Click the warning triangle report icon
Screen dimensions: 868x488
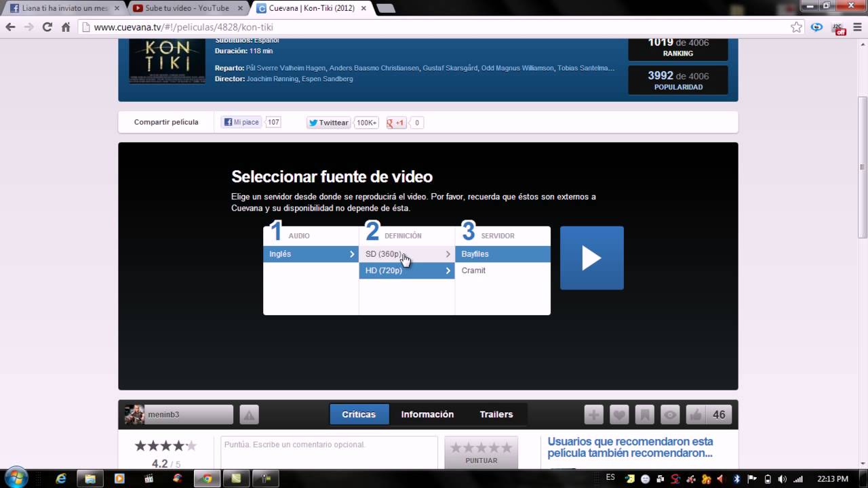249,415
